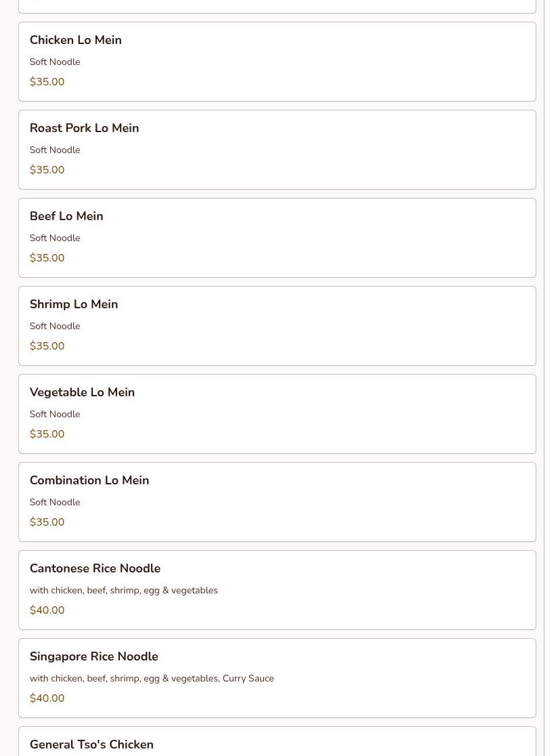Click the Roast Pork Lo Mein price
This screenshot has width=558, height=756.
pyautogui.click(x=47, y=170)
